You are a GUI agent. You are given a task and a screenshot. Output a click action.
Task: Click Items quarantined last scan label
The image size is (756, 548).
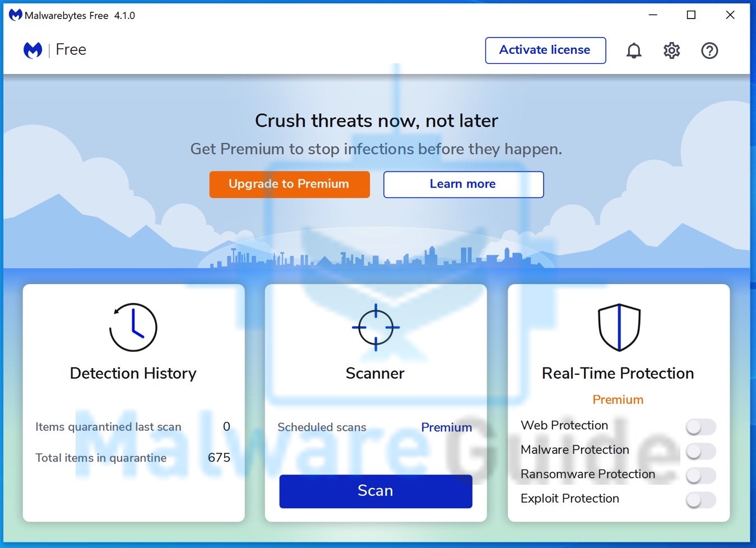click(108, 427)
